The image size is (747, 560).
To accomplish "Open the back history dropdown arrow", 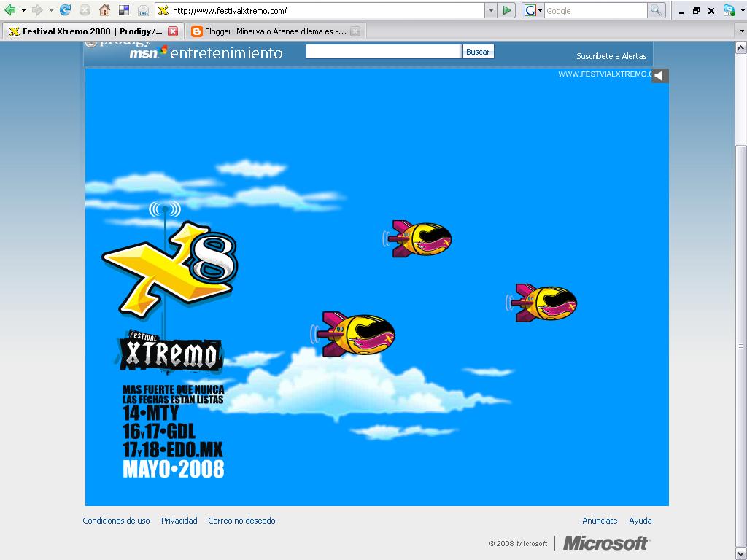I will point(23,10).
